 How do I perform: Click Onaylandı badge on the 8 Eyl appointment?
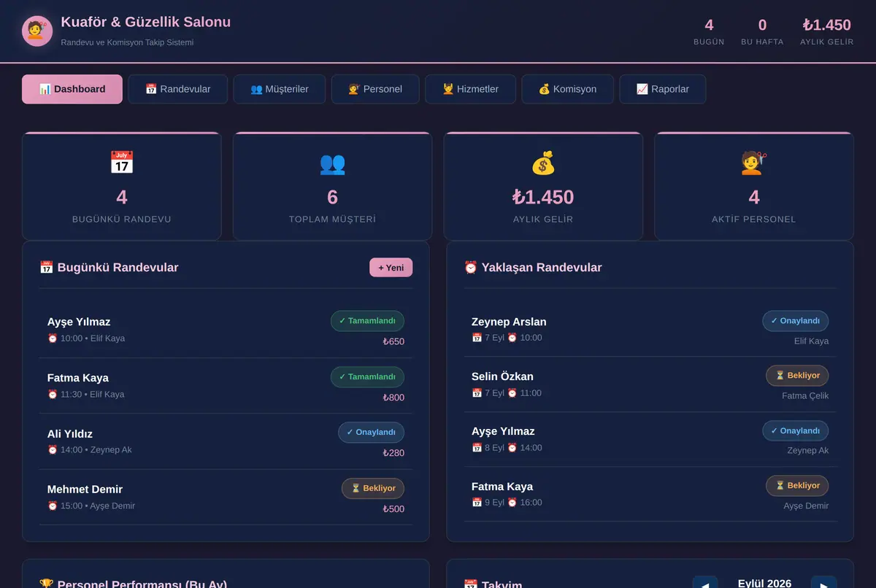pos(796,431)
